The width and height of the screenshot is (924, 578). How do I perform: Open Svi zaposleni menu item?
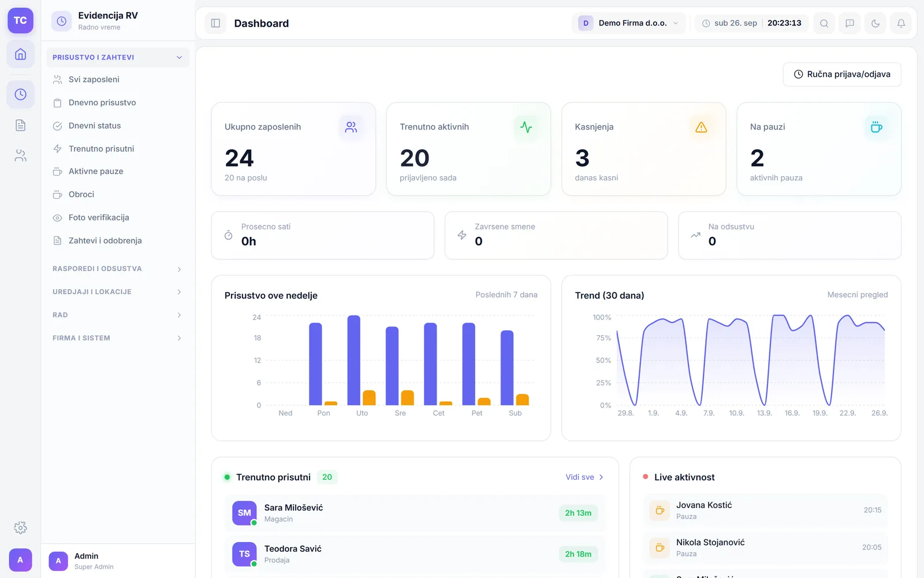click(x=118, y=79)
